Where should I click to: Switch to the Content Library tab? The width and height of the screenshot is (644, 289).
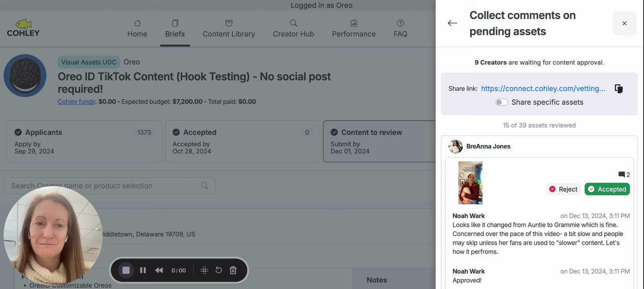(x=229, y=28)
